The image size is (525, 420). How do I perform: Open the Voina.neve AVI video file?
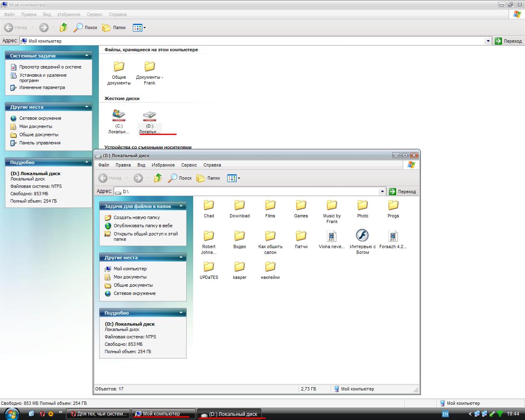331,236
